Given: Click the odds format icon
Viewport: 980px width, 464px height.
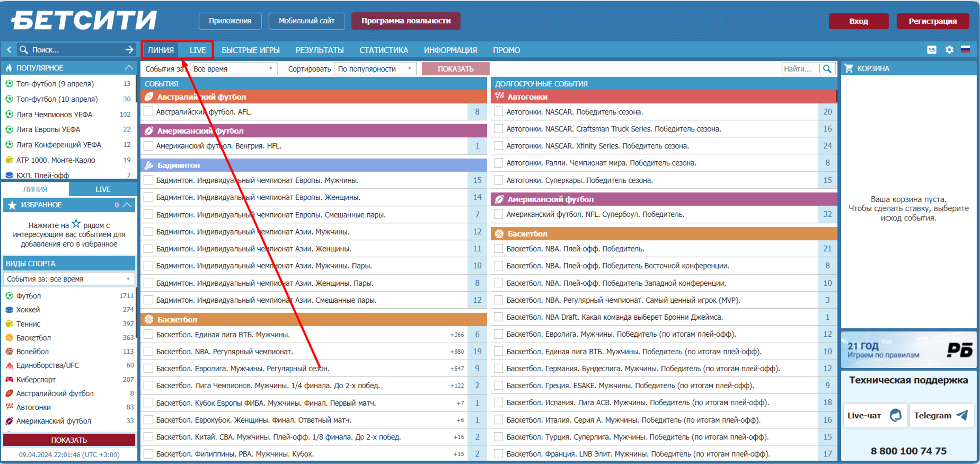Looking at the screenshot, I should pyautogui.click(x=931, y=50).
